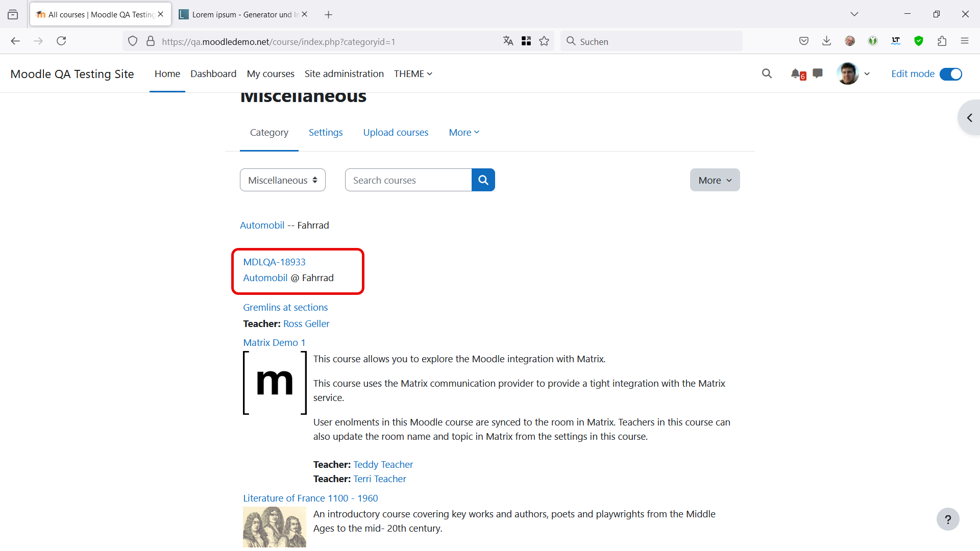
Task: Focus the Suchen browser search box
Action: [651, 41]
